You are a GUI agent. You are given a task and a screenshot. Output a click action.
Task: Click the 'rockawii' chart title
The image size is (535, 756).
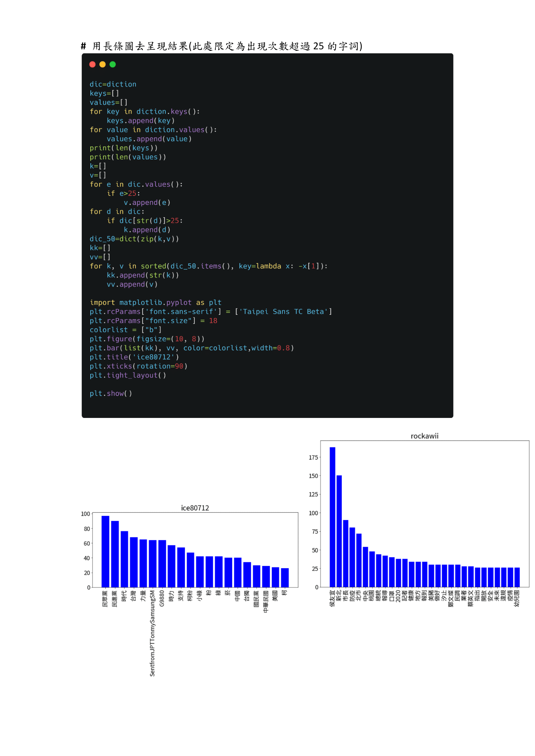coord(425,436)
